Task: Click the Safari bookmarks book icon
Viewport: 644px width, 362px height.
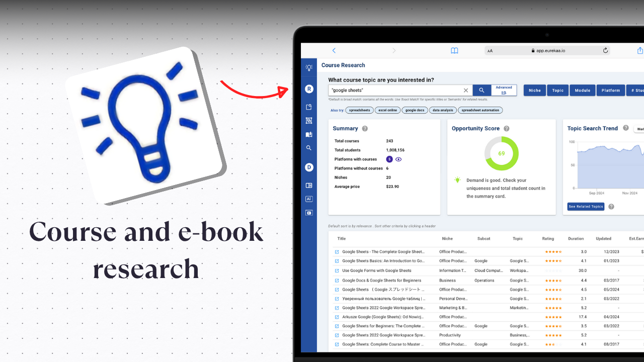Action: tap(454, 50)
